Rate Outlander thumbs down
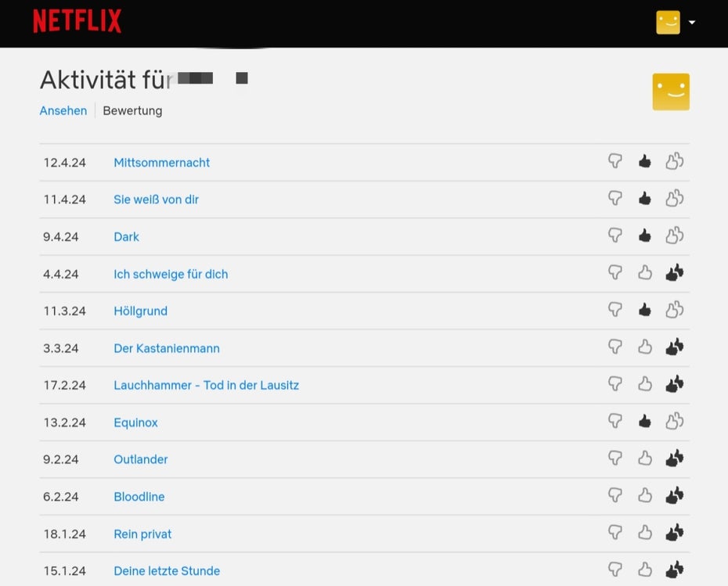 (x=615, y=458)
